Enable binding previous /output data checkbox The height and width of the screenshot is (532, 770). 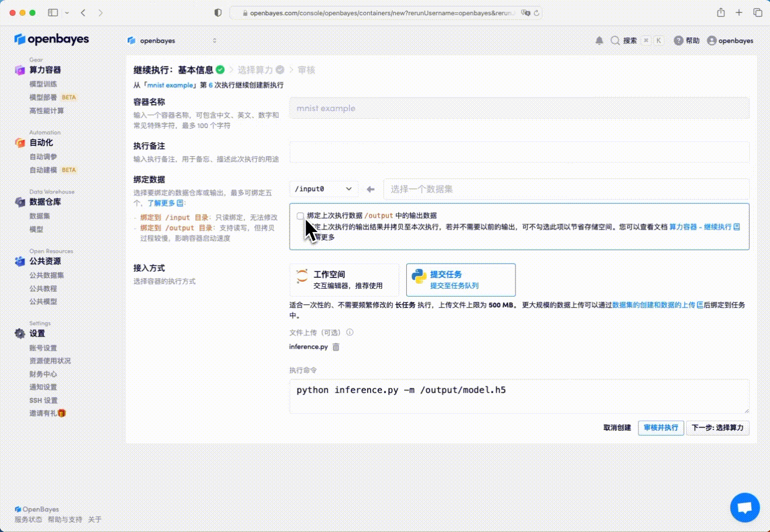[x=300, y=216]
